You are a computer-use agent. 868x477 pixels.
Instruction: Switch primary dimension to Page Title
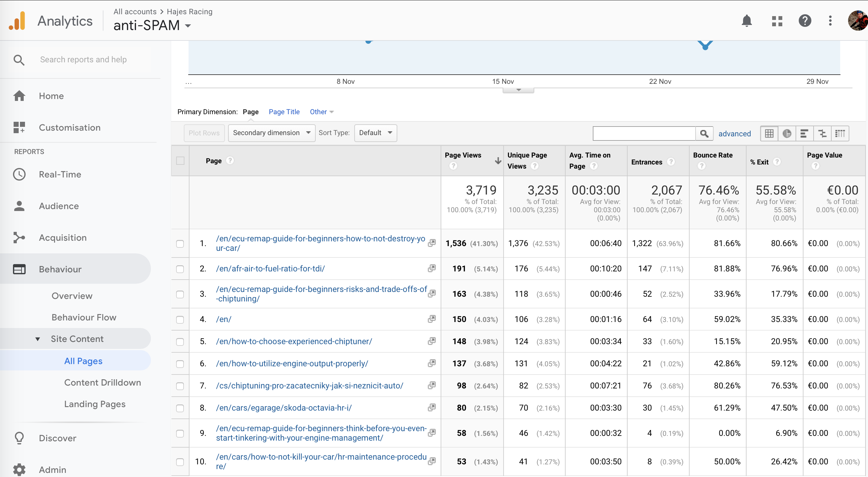pos(284,112)
